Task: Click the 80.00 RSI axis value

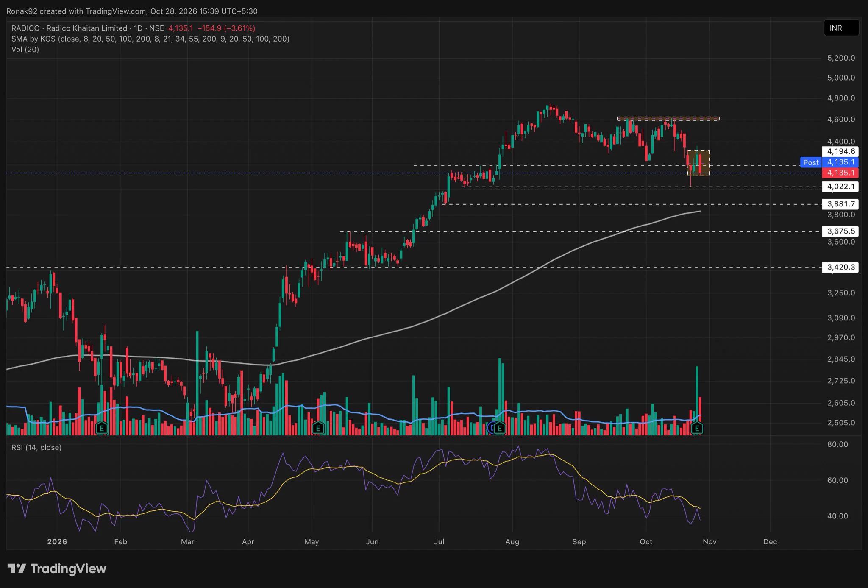Action: [837, 444]
